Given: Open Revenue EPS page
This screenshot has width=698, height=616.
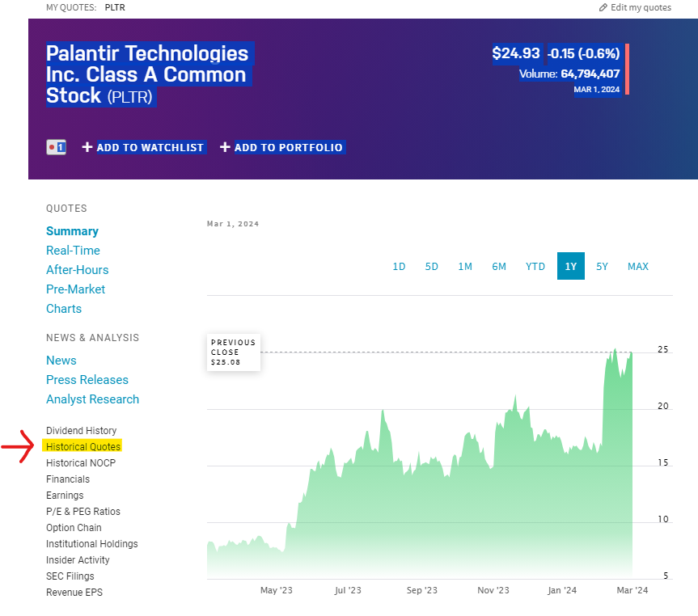Looking at the screenshot, I should click(74, 593).
